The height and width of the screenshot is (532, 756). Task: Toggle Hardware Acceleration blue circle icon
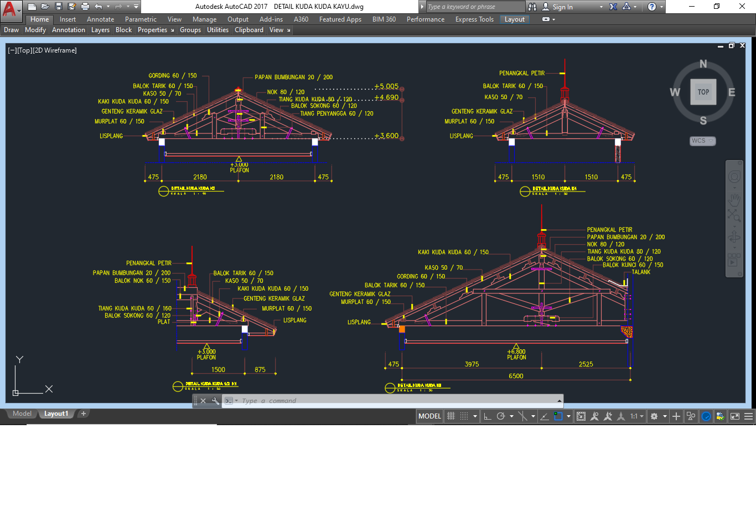point(706,416)
